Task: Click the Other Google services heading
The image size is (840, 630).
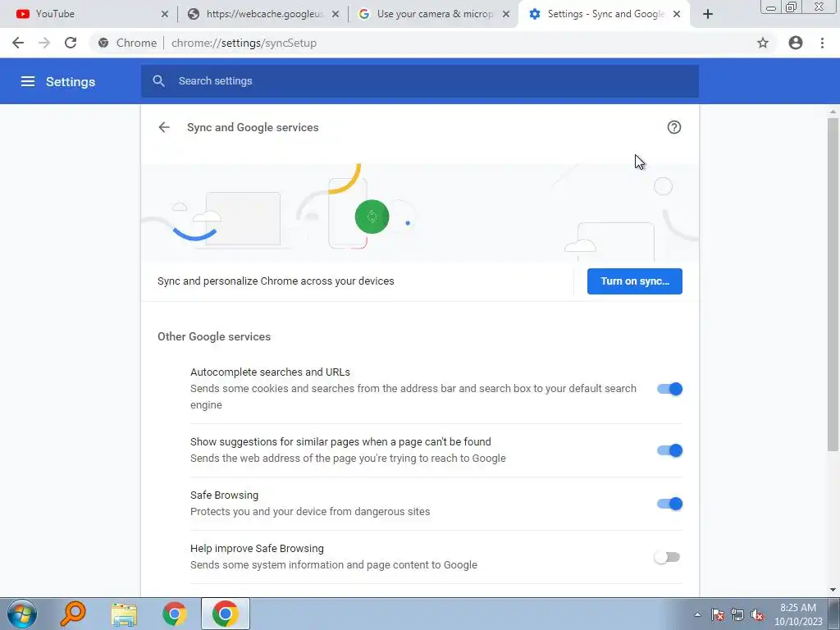Action: [214, 336]
